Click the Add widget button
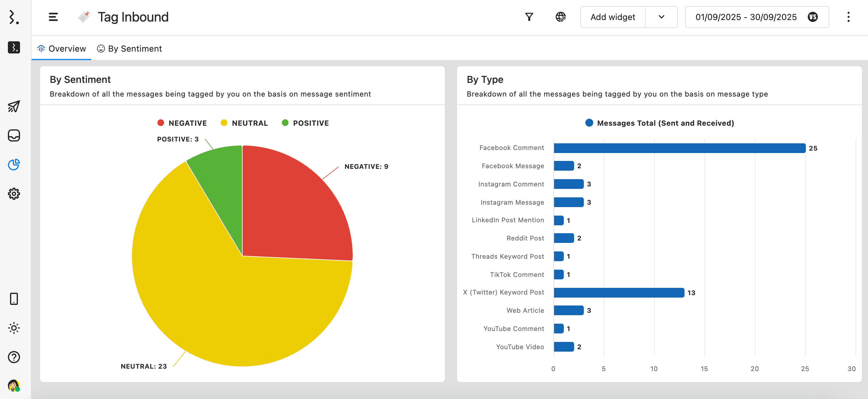This screenshot has height=399, width=868. (x=612, y=17)
